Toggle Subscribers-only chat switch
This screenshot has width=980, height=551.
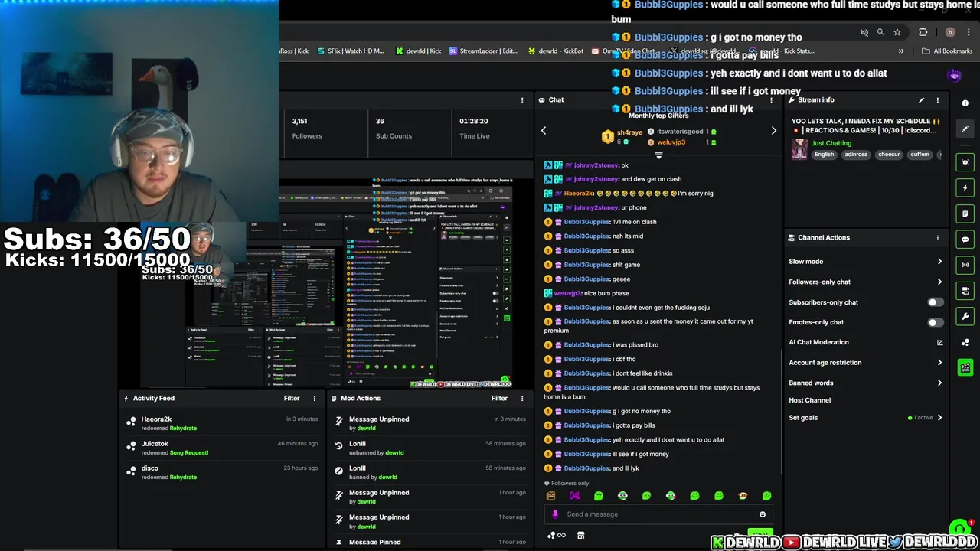[934, 302]
